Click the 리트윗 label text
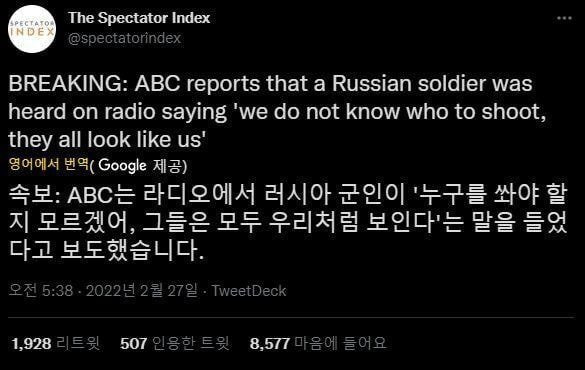The image size is (585, 370). tap(78, 343)
